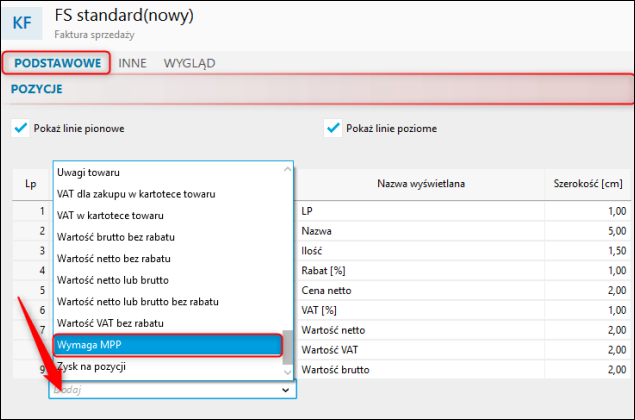Select Wartość netto lub brutto option
This screenshot has width=635, height=420.
tap(168, 280)
